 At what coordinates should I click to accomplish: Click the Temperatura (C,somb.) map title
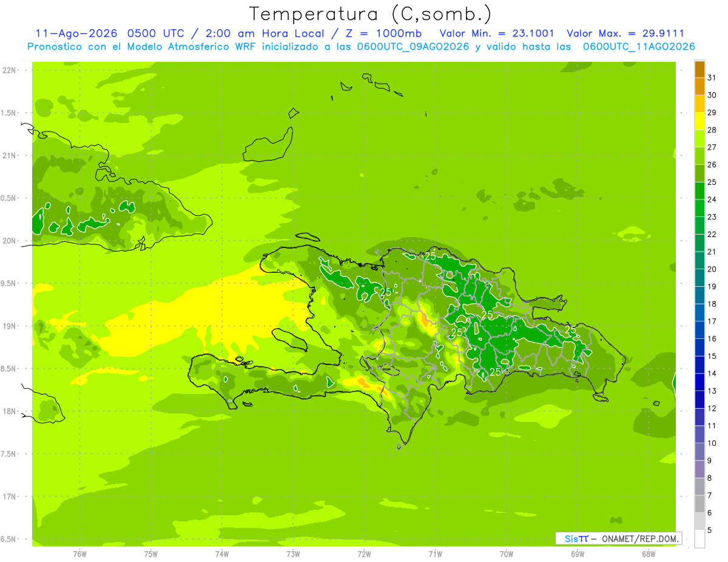coord(371,13)
